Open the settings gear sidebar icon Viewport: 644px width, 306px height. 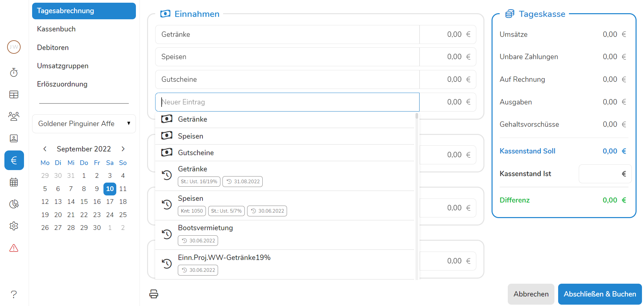click(x=14, y=226)
